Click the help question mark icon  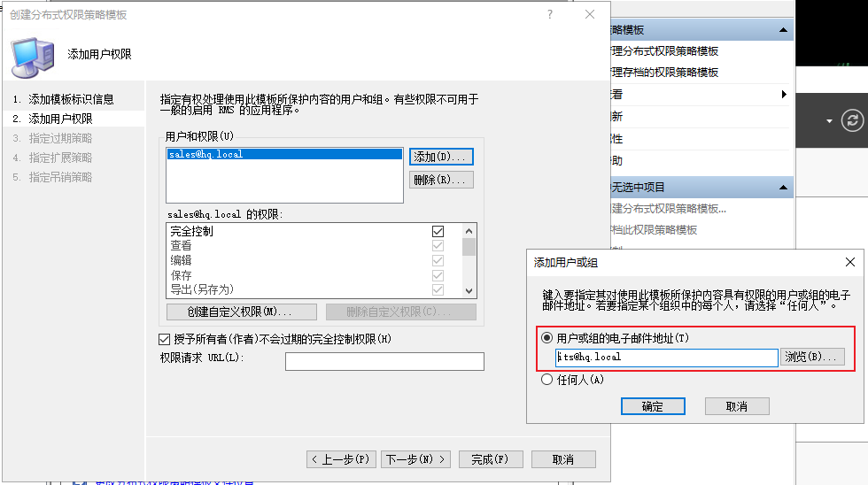click(x=550, y=14)
